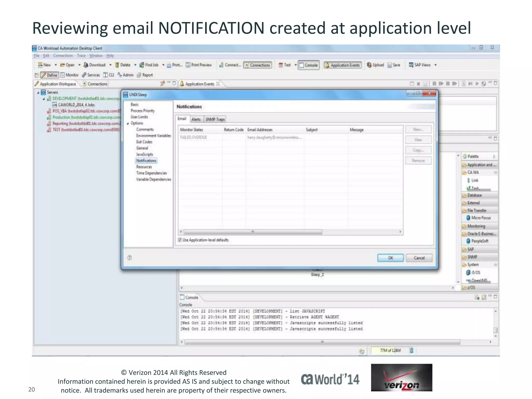Toggle the Console toolbar button

[309, 65]
